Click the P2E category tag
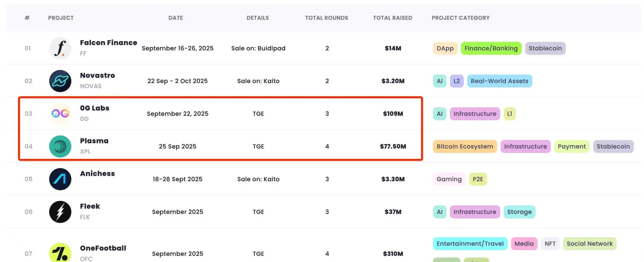Viewport: 644px width, 262px height. 478,179
